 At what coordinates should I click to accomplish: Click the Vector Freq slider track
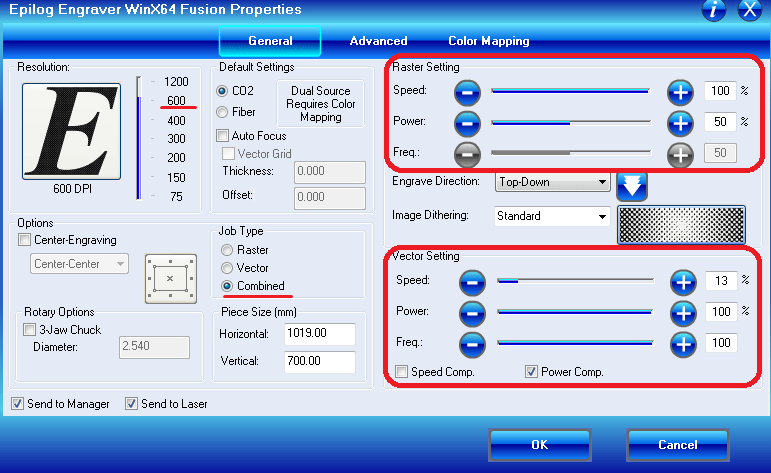[575, 343]
